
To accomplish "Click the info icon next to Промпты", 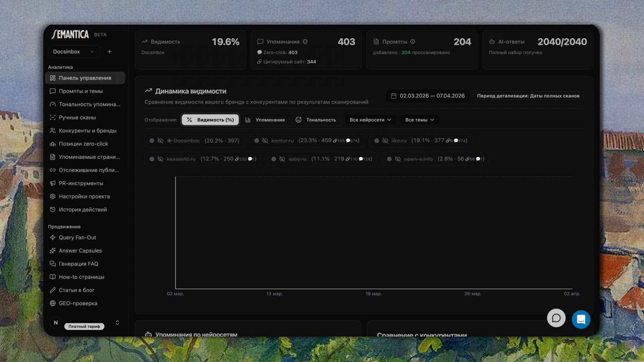I will tap(413, 42).
